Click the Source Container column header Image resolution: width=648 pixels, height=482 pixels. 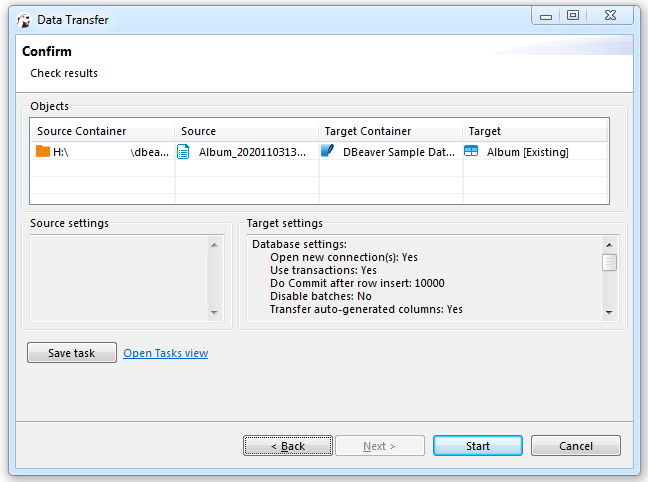pos(102,131)
